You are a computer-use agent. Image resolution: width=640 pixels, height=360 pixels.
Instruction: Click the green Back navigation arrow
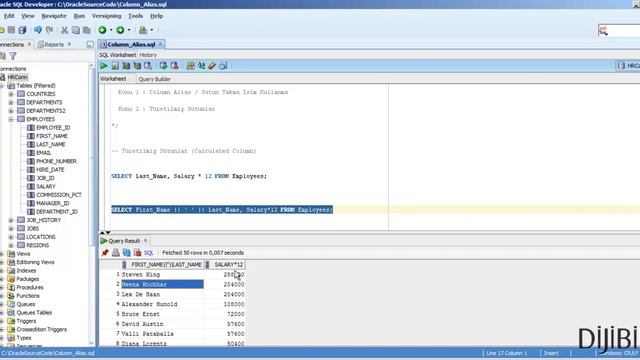tap(102, 30)
